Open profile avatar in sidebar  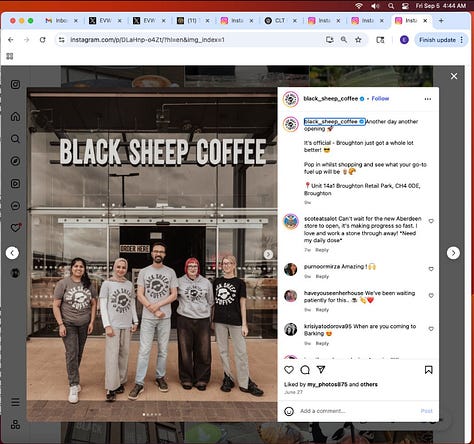(15, 273)
